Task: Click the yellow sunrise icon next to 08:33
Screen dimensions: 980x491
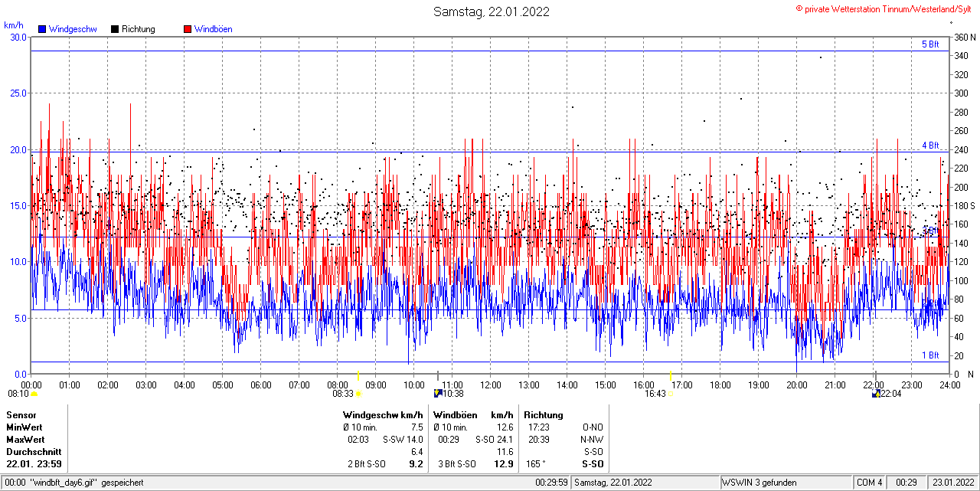Action: click(358, 394)
